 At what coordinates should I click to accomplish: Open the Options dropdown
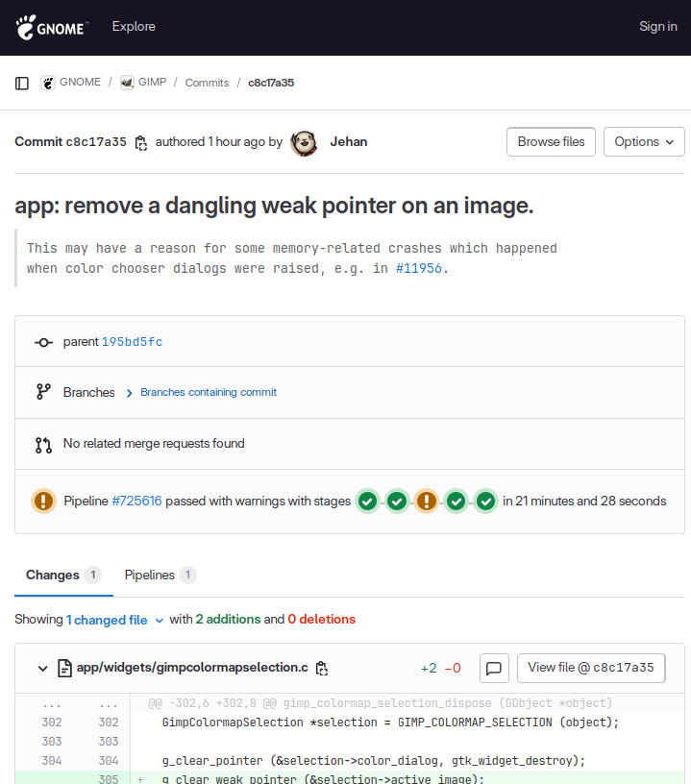(x=644, y=142)
